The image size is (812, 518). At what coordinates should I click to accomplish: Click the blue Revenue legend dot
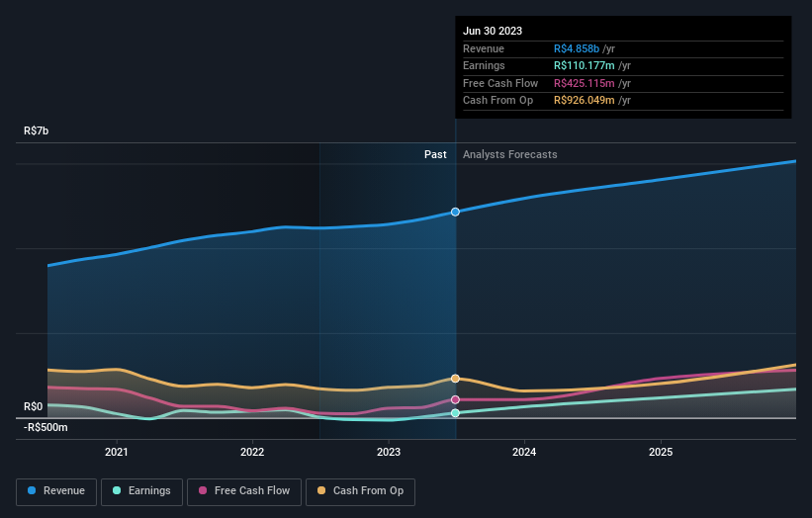(32, 490)
